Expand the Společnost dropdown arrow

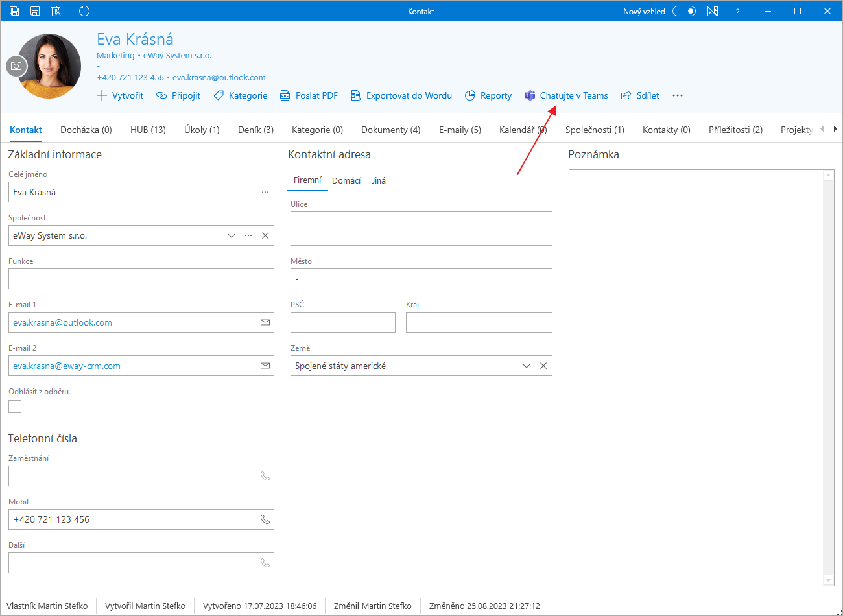click(232, 235)
